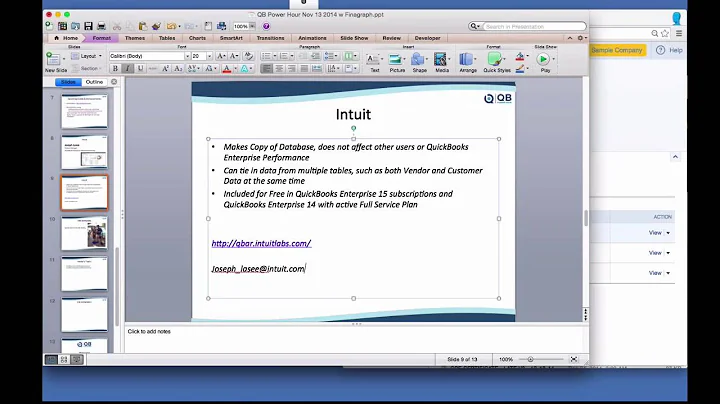This screenshot has width=720, height=404.
Task: Open the Home ribbon tab
Action: (66, 38)
